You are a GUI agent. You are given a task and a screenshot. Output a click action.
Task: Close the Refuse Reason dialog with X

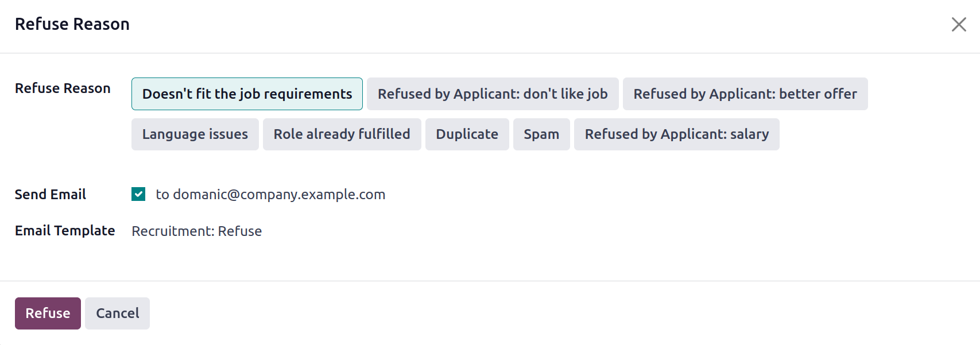[x=959, y=24]
